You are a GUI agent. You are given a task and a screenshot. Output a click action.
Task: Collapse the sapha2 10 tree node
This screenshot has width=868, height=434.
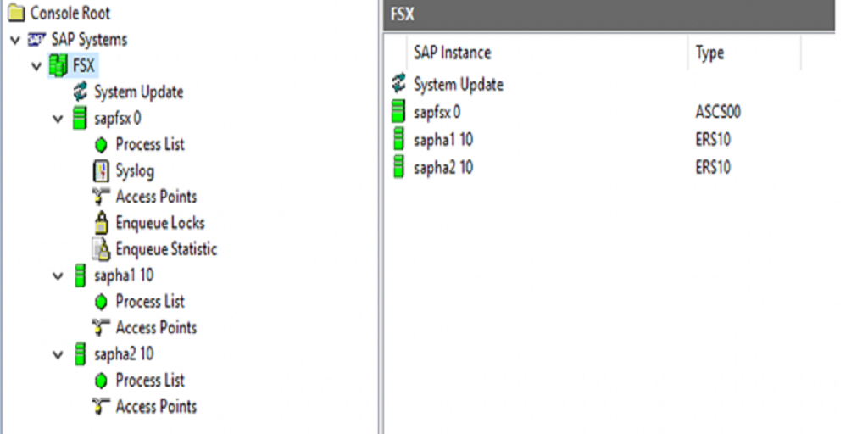[x=58, y=355]
